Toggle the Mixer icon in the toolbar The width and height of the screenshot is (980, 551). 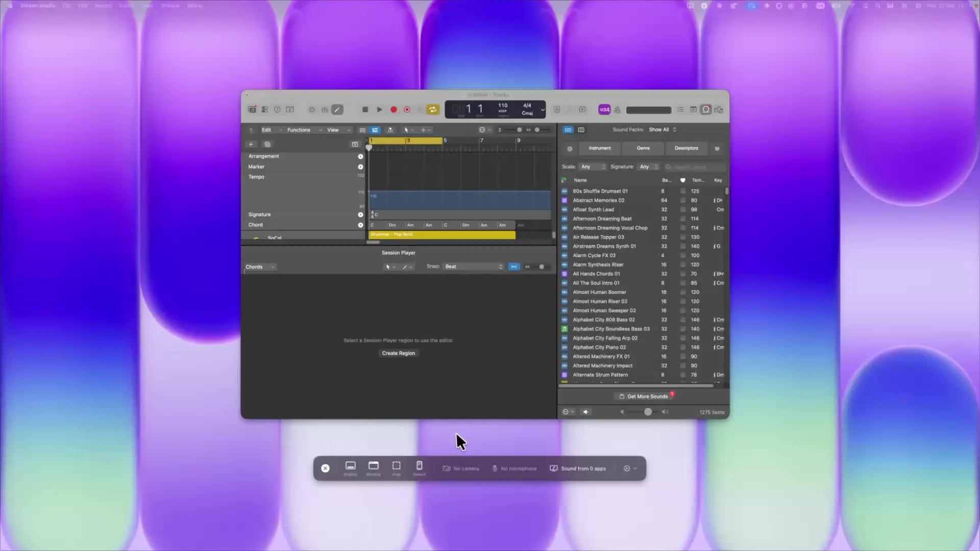point(325,109)
